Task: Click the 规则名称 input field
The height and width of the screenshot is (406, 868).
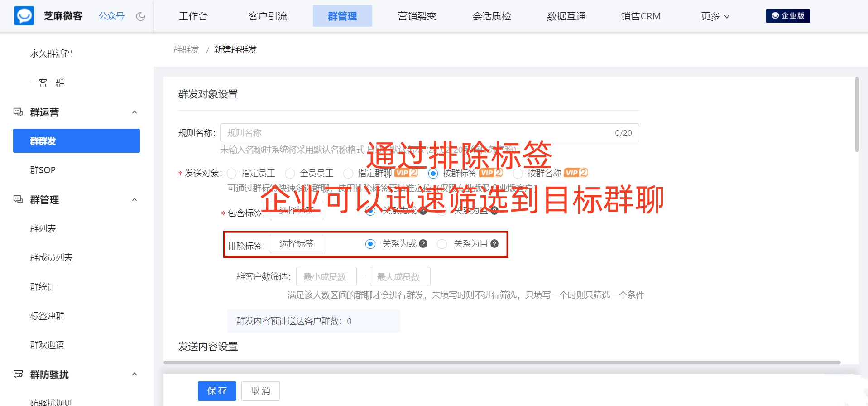Action: point(429,133)
